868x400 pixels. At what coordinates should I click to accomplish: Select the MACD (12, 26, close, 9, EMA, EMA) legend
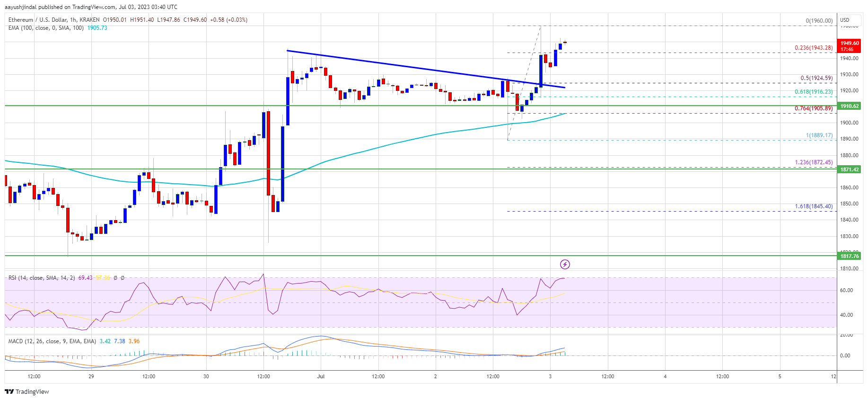[x=52, y=341]
